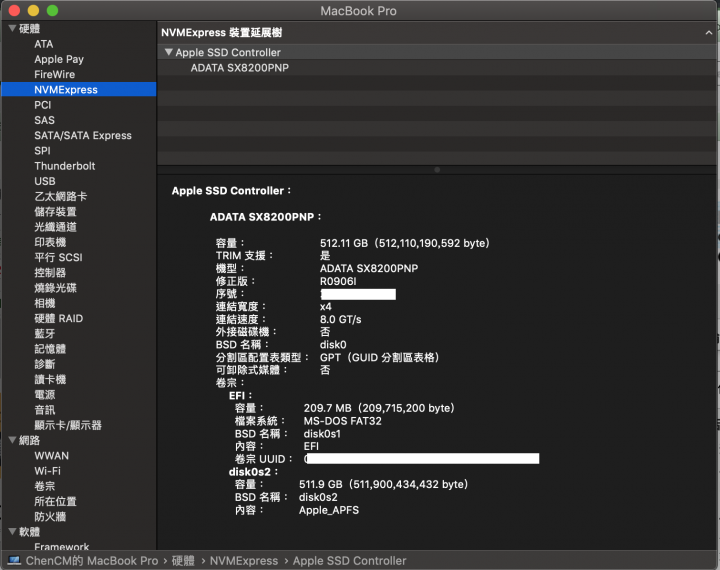Click the computer icon in path bar
Screen dimensions: 720x570
point(14,560)
